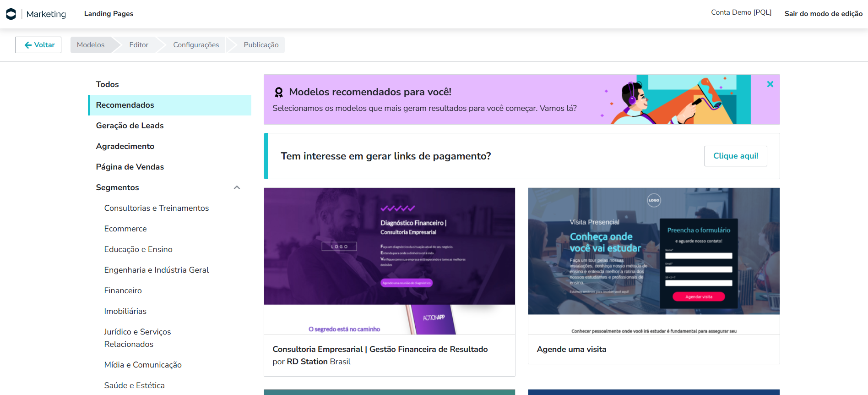This screenshot has height=395, width=868.
Task: Choose Engenharia e Indústria Geral segment
Action: click(x=156, y=270)
